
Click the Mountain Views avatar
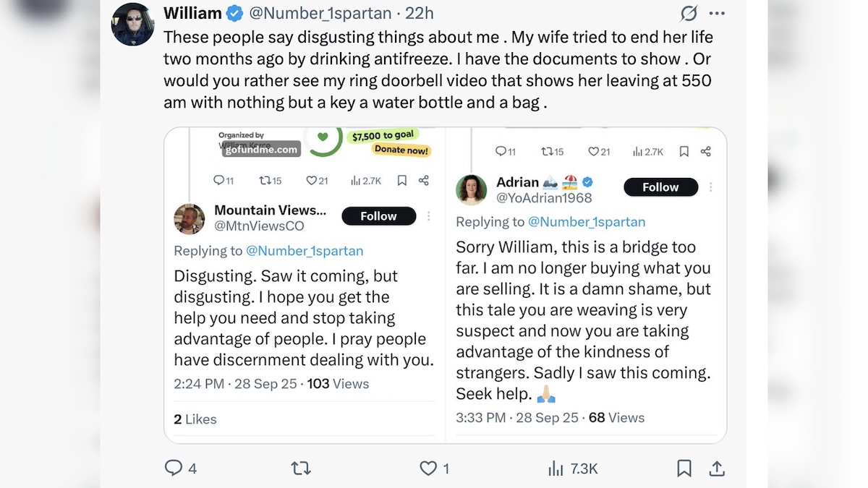coord(190,218)
